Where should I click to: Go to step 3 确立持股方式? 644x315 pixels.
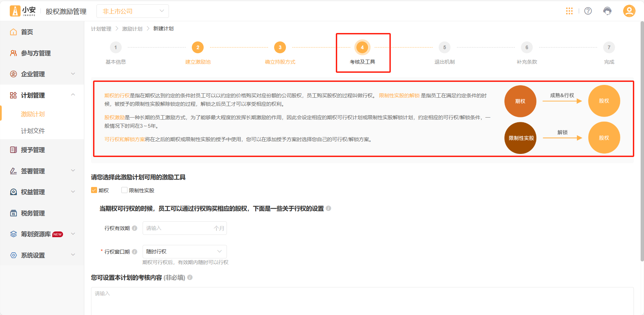(280, 48)
